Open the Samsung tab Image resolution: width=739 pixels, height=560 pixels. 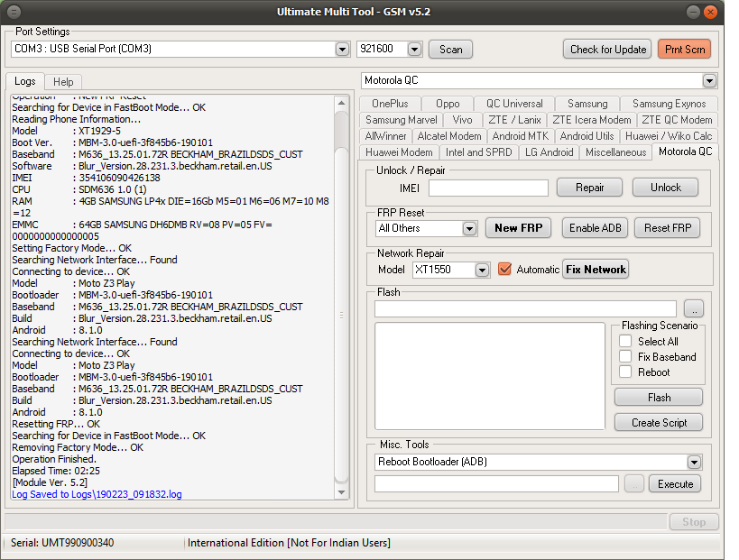click(x=587, y=104)
